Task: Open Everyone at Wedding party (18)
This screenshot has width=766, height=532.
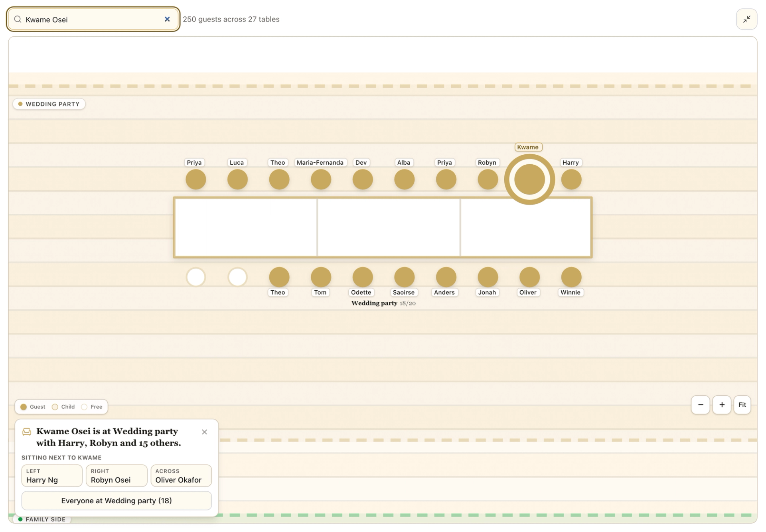Action: (x=116, y=500)
